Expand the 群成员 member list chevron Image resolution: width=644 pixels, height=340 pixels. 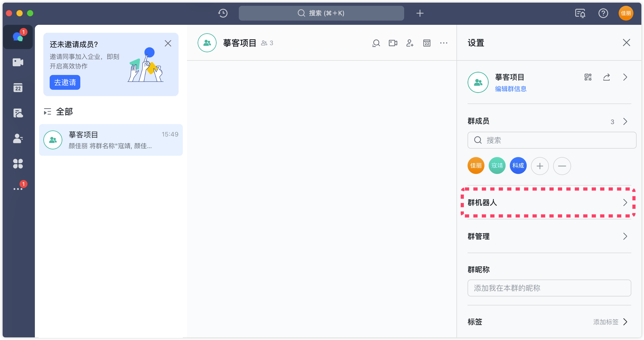(625, 121)
